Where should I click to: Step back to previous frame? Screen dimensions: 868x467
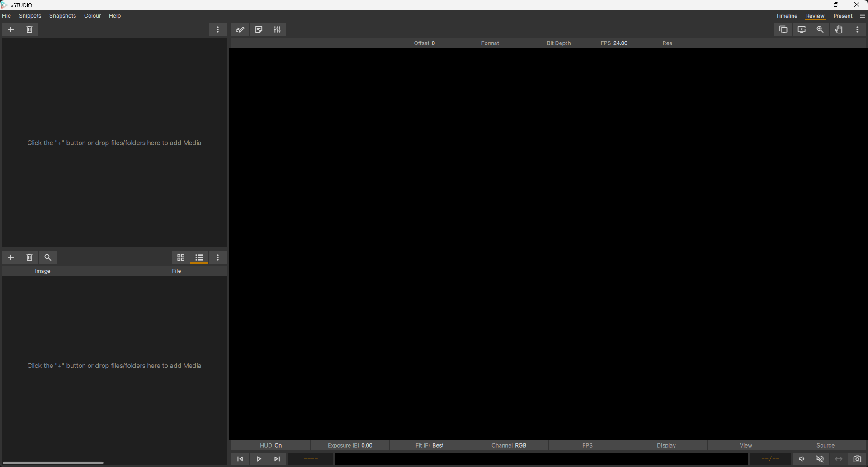click(x=240, y=459)
